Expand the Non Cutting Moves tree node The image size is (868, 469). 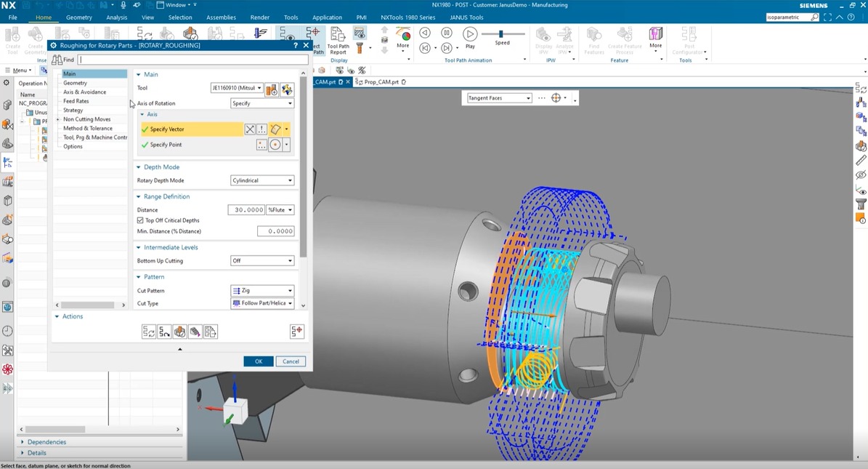(x=57, y=119)
